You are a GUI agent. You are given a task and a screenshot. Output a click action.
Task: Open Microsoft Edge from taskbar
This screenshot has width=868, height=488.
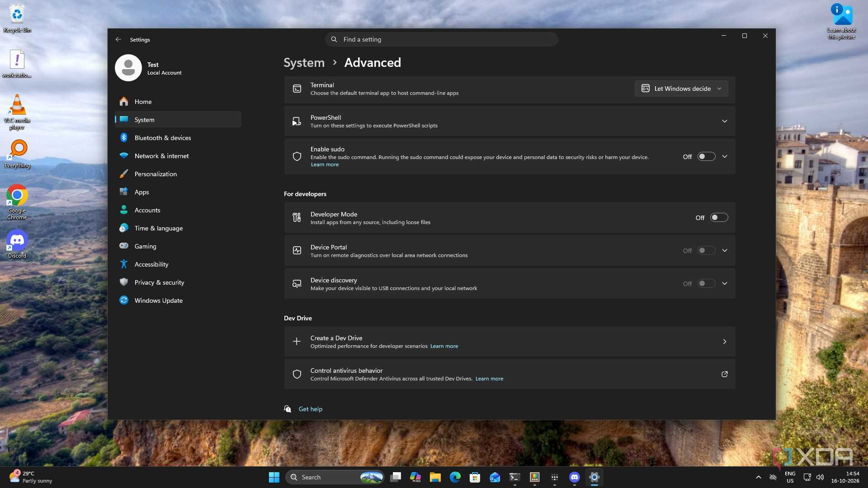click(x=455, y=477)
